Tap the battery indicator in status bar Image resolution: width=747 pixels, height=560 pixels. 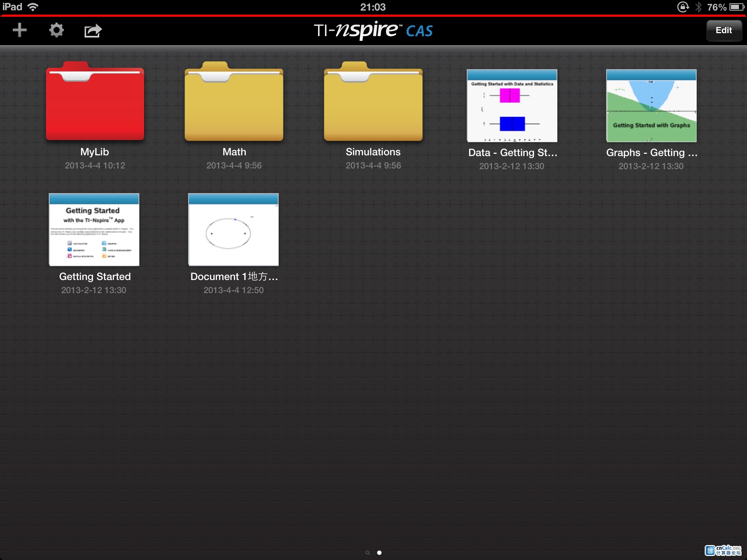pos(737,7)
